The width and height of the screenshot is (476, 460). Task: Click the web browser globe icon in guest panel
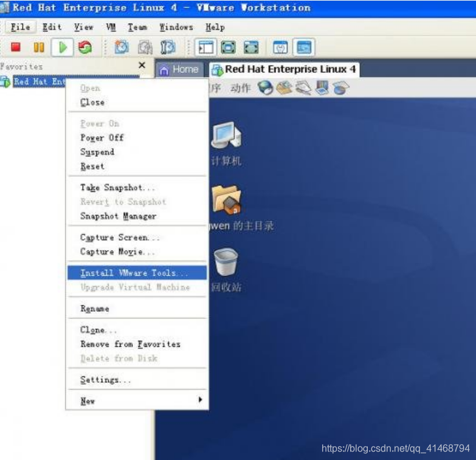coord(265,88)
